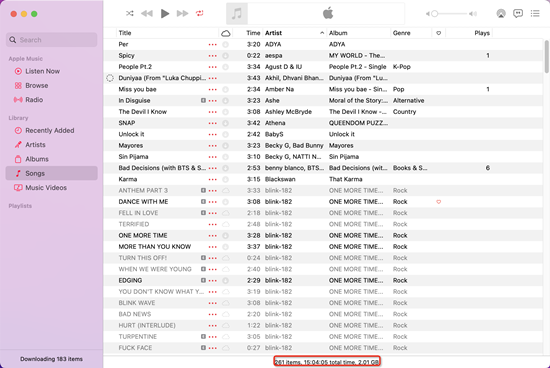Click the vertical scrollbar of the song list

(546, 56)
